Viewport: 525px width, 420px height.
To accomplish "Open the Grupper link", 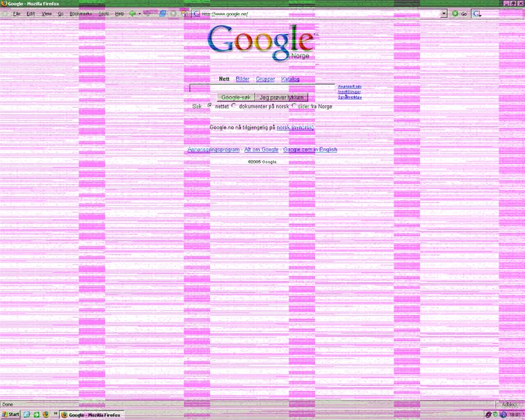I will (265, 79).
